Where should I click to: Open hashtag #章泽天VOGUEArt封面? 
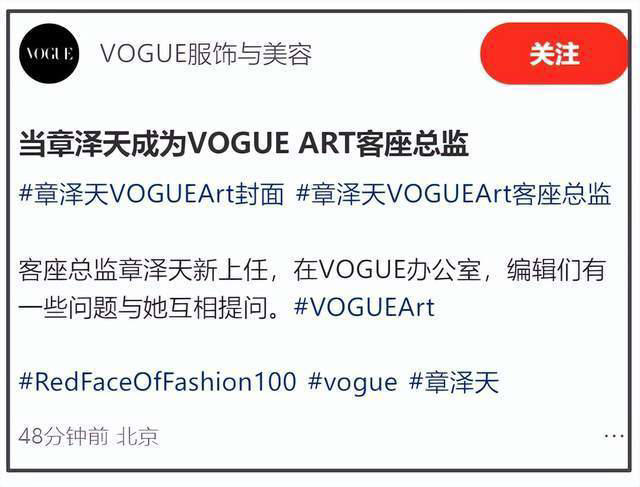pyautogui.click(x=151, y=194)
